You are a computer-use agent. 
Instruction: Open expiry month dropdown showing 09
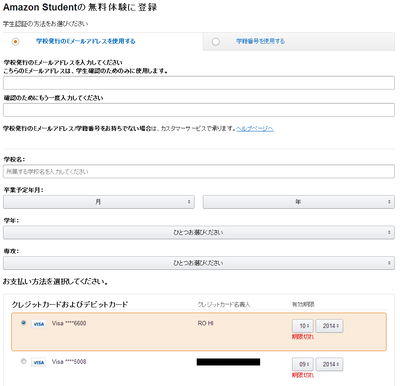tap(303, 364)
